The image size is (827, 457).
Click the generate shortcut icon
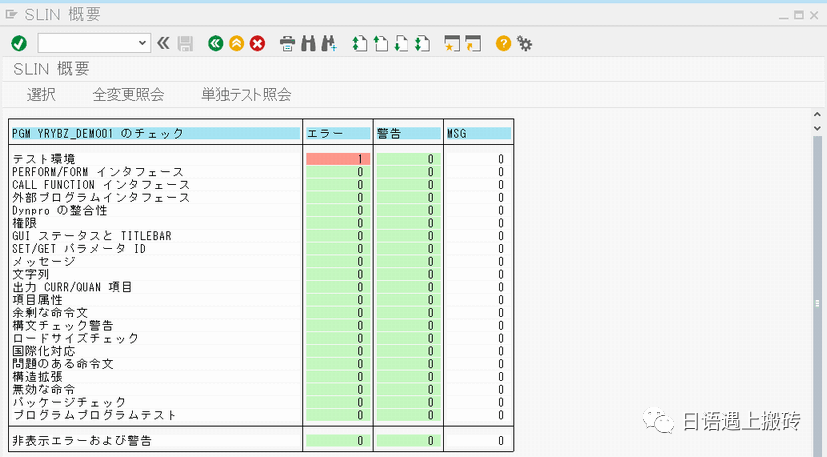(x=473, y=44)
